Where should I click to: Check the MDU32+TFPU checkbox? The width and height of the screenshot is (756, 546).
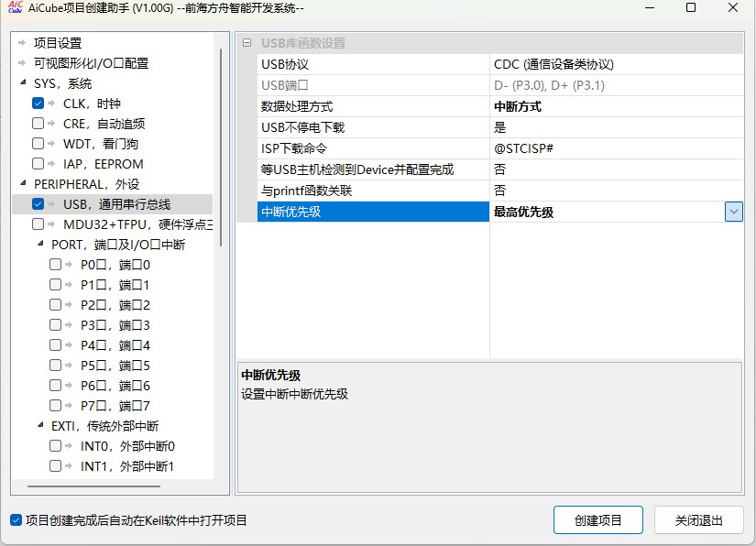[x=38, y=224]
